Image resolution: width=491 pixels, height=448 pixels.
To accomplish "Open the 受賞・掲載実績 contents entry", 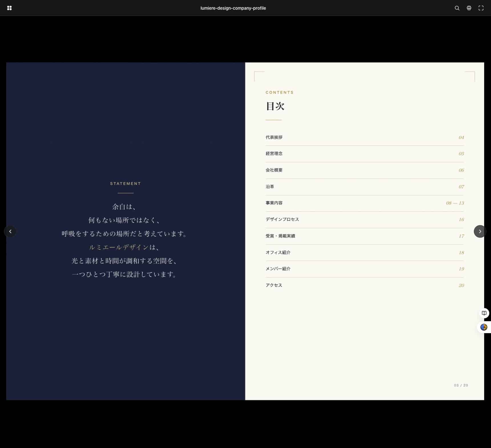I will (x=365, y=236).
